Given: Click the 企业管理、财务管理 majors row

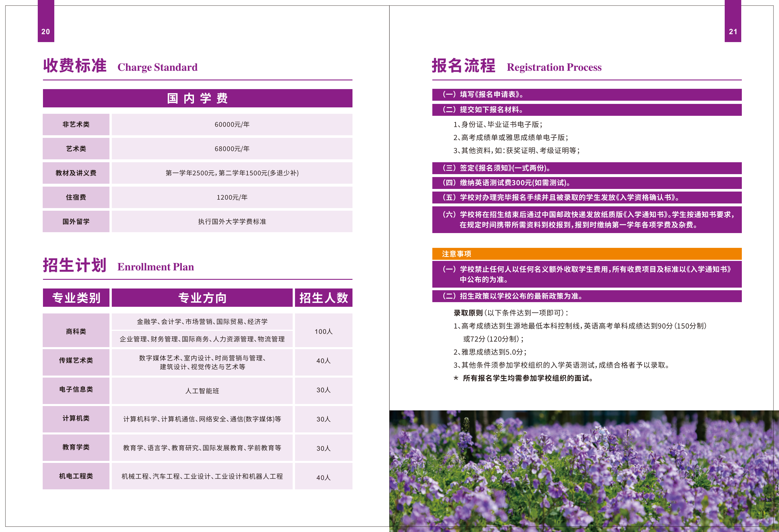Looking at the screenshot, I should [202, 339].
